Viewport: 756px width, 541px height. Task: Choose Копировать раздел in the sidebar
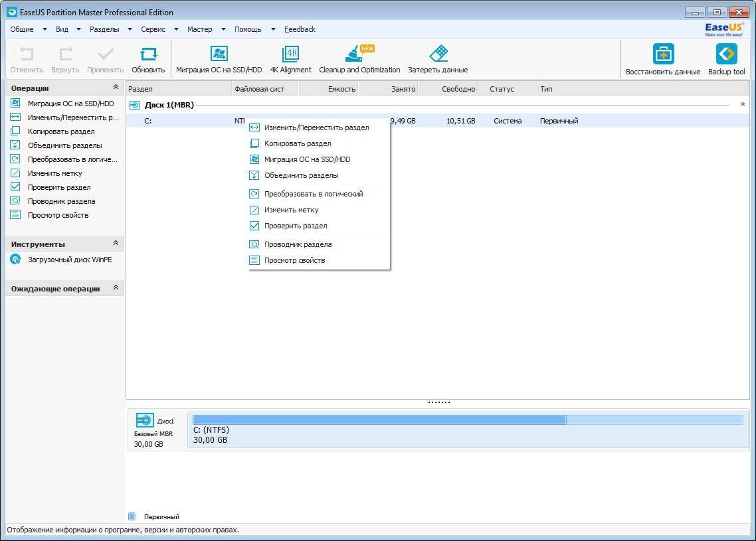[61, 131]
